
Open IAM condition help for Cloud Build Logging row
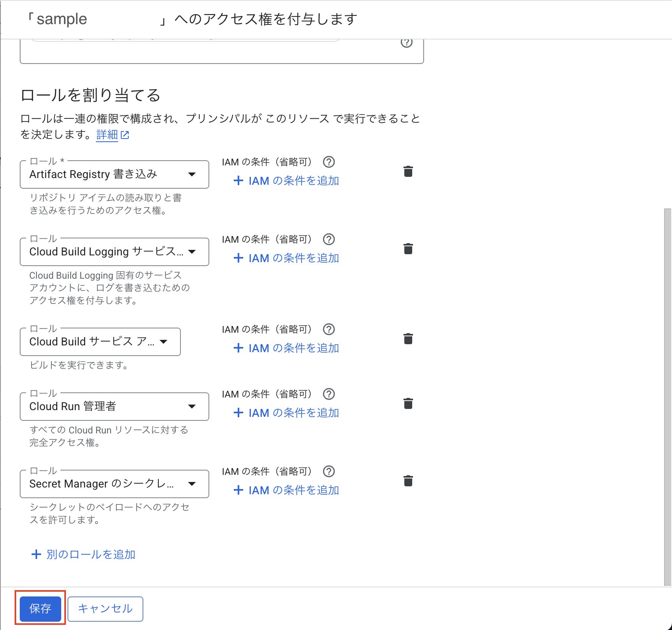pos(328,239)
